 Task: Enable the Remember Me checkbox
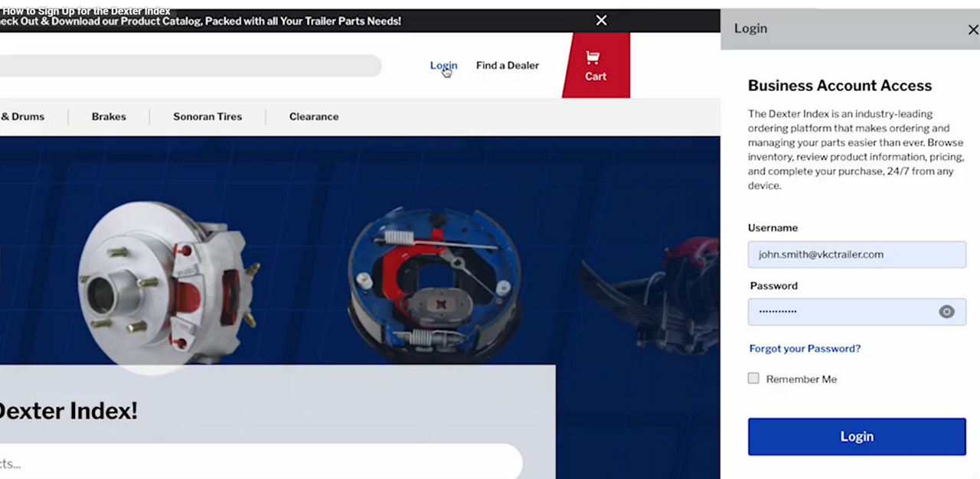point(753,378)
